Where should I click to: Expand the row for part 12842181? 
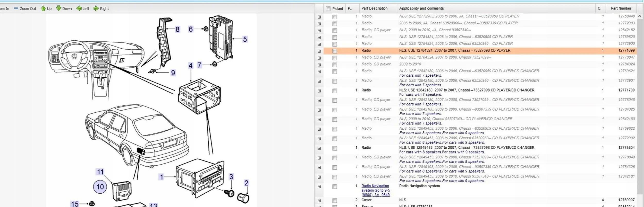click(319, 177)
